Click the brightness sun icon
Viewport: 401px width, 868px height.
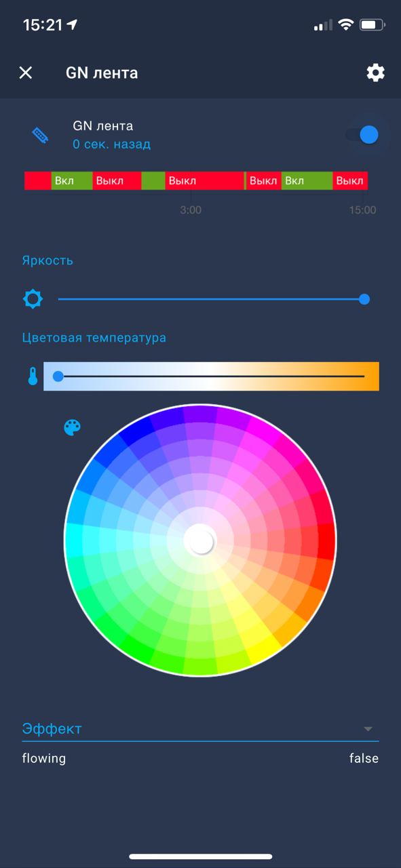[x=33, y=298]
